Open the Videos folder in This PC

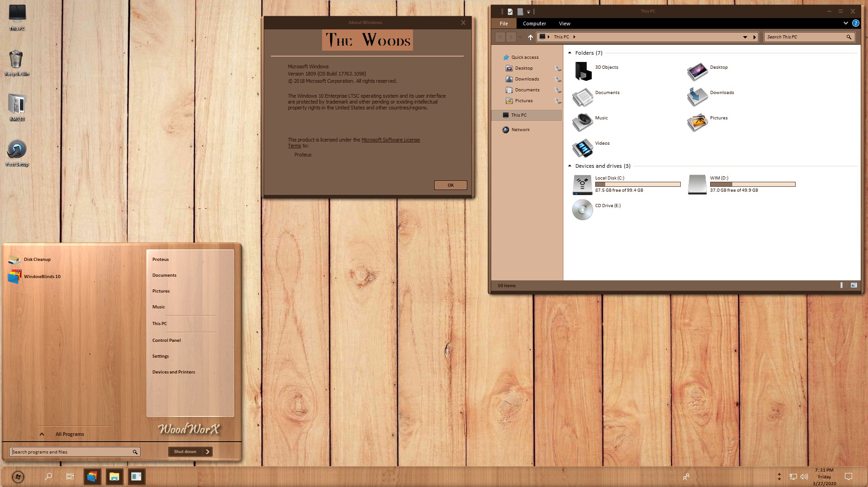pyautogui.click(x=592, y=147)
